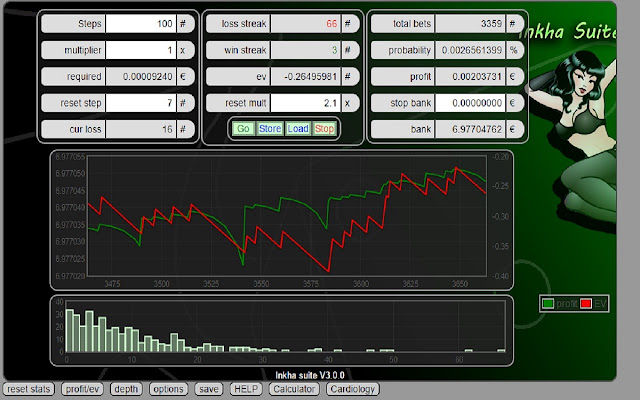
Task: Click the € unit next to bank
Action: [x=512, y=129]
